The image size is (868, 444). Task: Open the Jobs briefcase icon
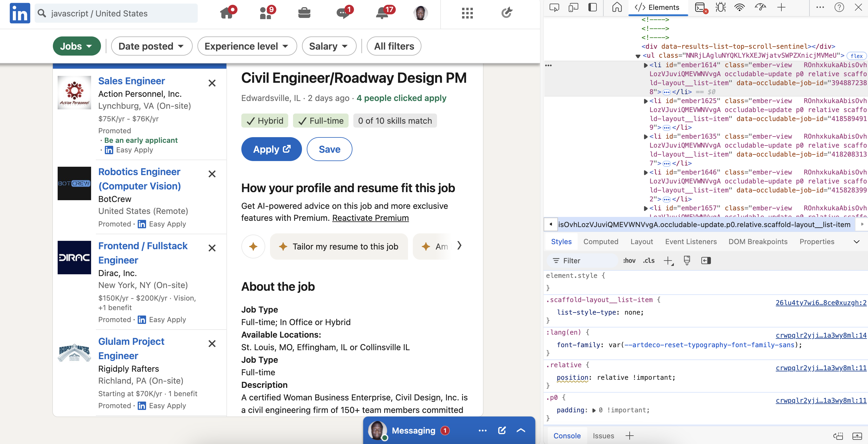click(304, 13)
